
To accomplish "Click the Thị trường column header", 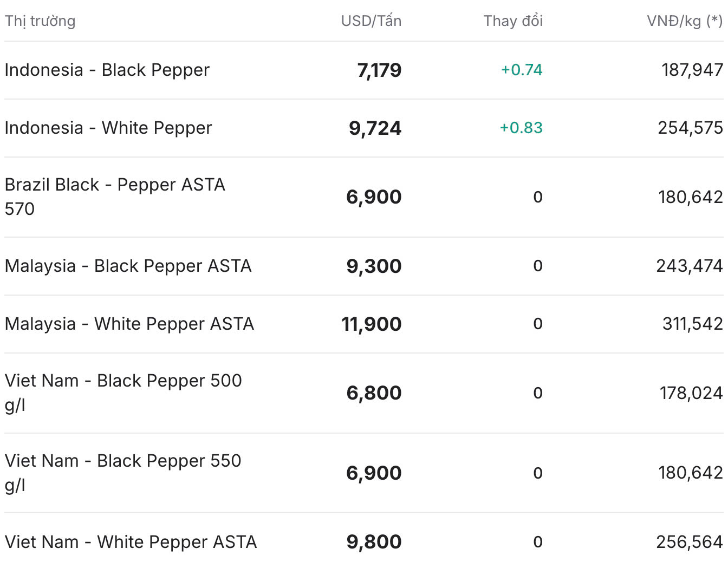I will pyautogui.click(x=40, y=21).
